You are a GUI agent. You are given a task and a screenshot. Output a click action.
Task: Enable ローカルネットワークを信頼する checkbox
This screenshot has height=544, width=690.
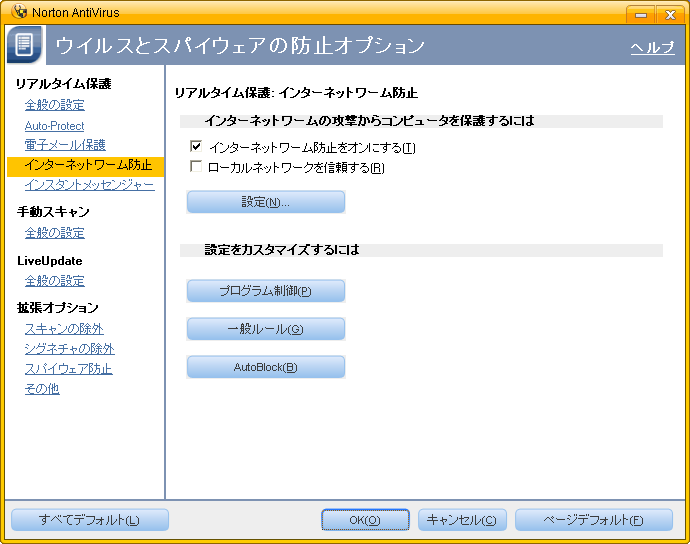coord(196,167)
